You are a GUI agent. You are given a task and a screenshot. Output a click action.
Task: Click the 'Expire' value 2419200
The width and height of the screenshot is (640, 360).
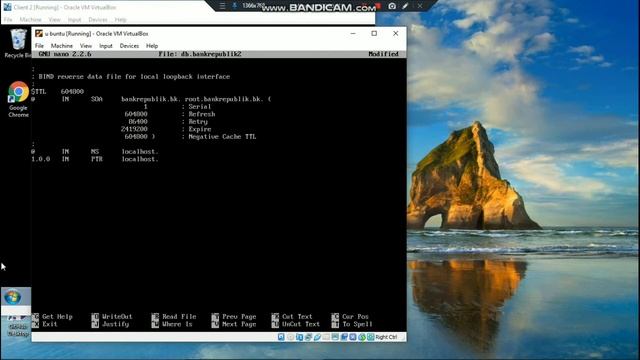click(x=134, y=129)
